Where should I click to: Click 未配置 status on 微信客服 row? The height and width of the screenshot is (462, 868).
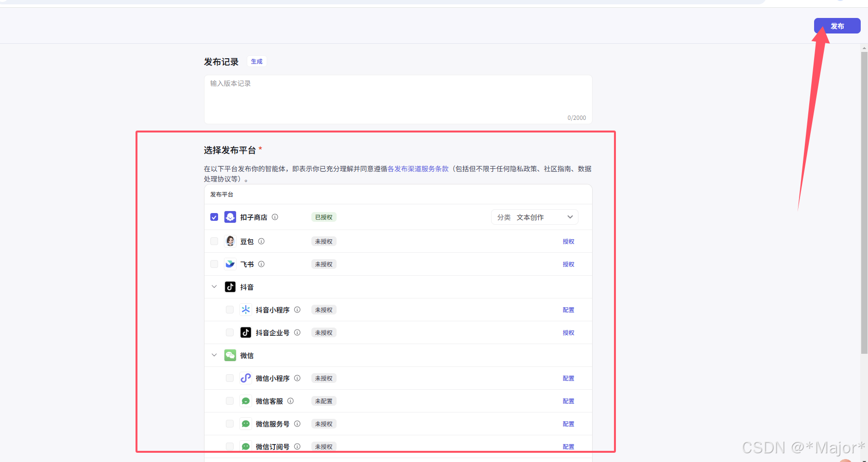pos(324,401)
